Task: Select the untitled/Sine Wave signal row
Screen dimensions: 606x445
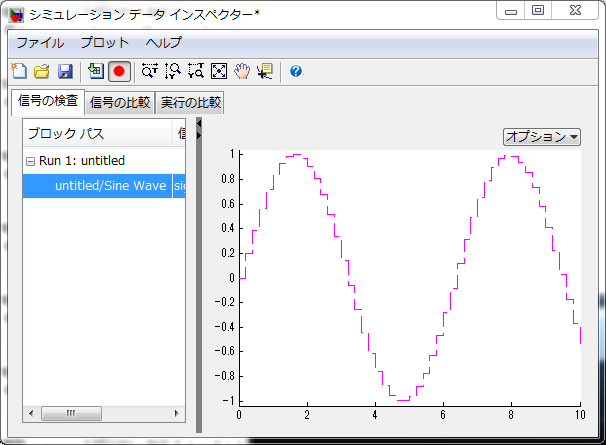Action: 110,186
